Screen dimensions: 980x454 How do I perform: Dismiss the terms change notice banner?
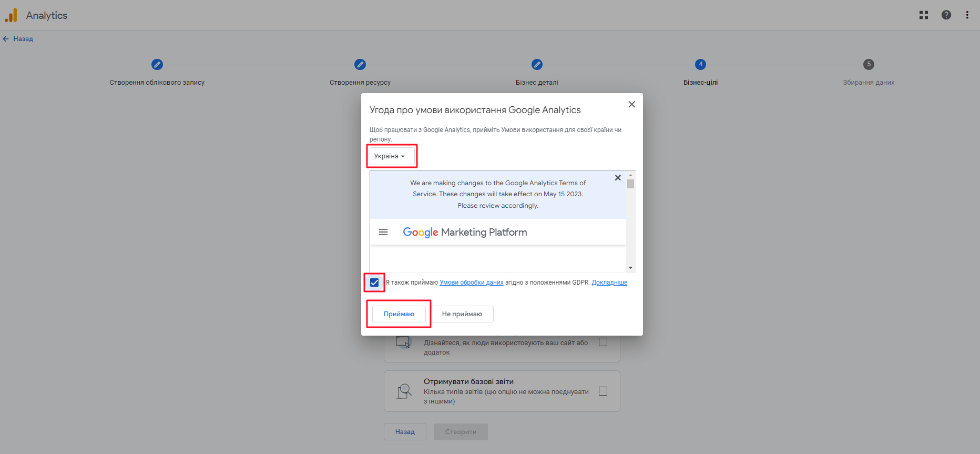click(x=618, y=178)
